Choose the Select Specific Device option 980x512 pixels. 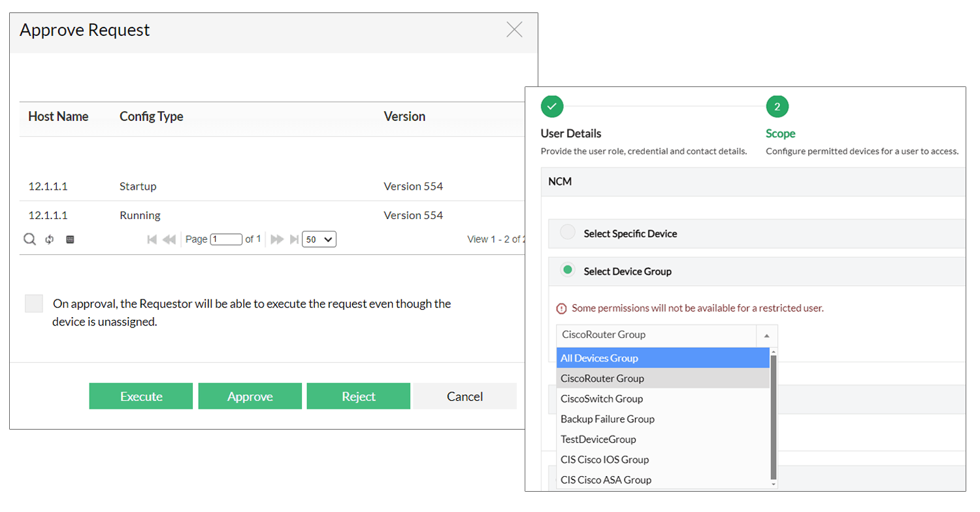point(568,233)
